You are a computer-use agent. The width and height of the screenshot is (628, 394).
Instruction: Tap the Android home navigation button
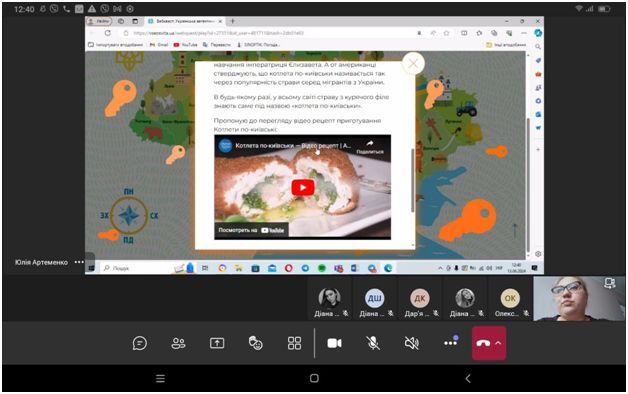coord(314,378)
